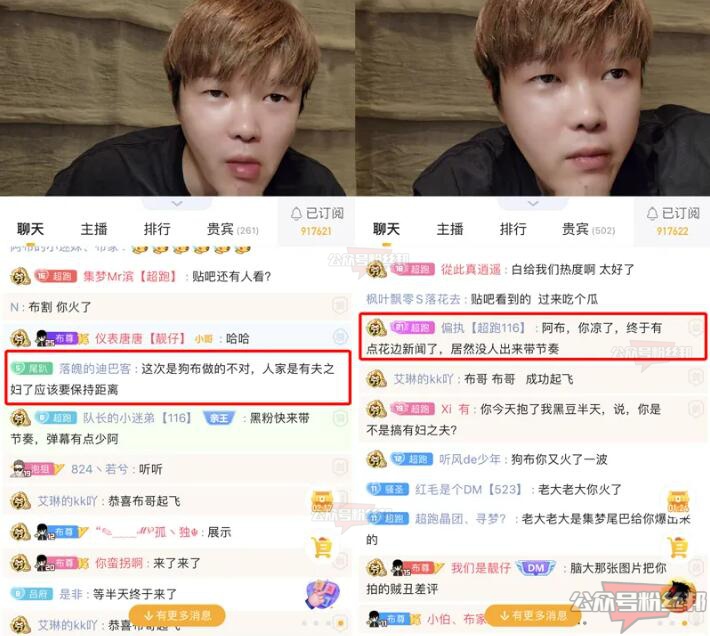This screenshot has height=636, width=710.
Task: Jump down via right 有更多消息 button
Action: (x=533, y=615)
